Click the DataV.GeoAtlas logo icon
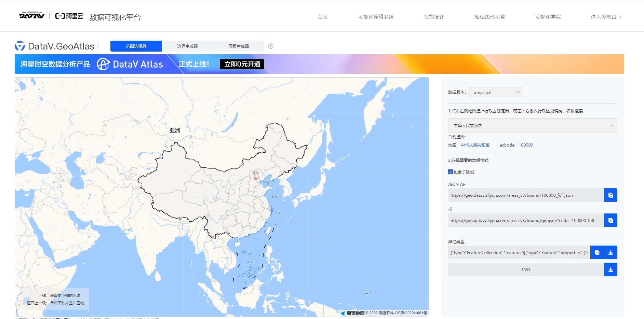 [20, 46]
